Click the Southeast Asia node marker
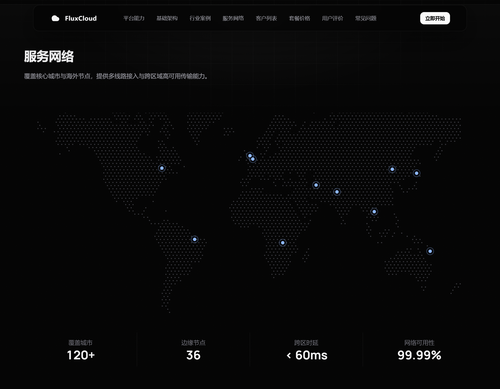 374,212
